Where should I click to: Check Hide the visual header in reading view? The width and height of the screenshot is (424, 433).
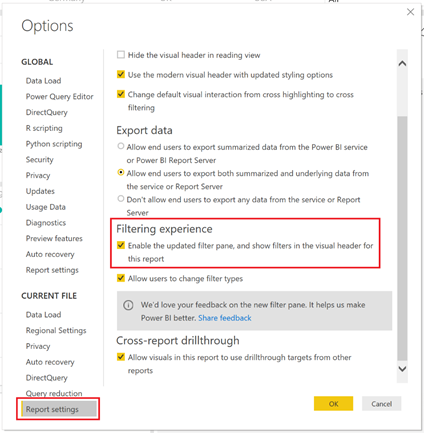tap(121, 55)
